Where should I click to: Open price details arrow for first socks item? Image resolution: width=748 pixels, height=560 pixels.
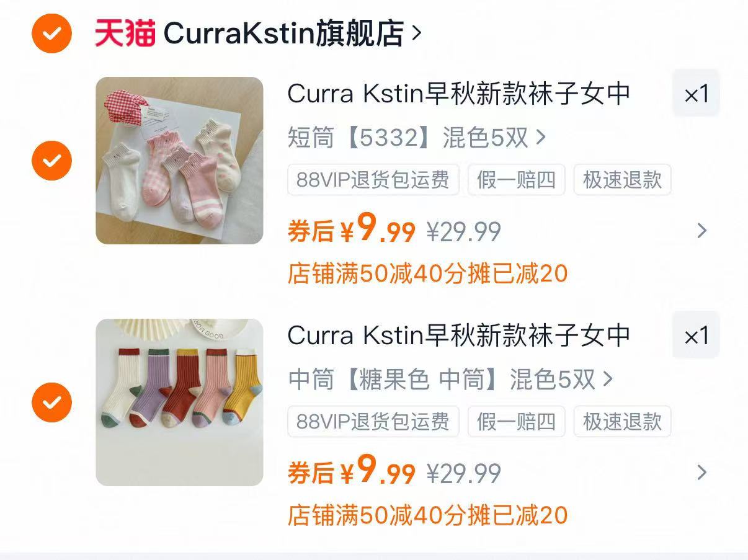702,231
